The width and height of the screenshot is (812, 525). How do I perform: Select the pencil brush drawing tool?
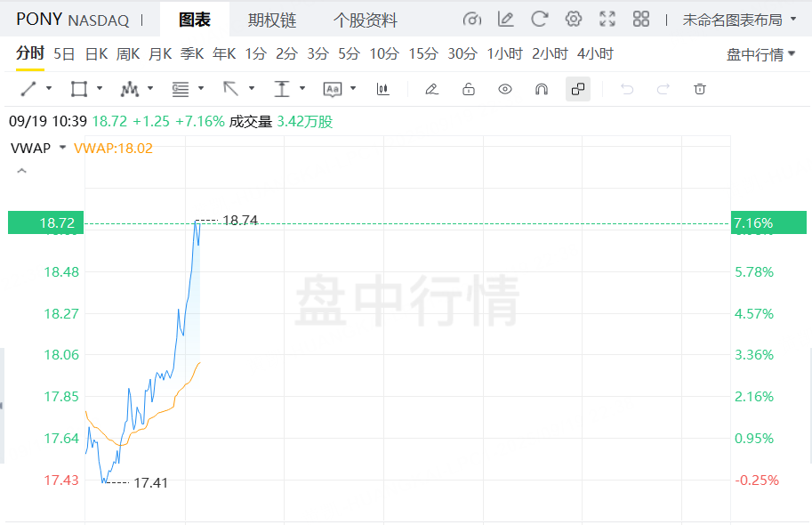(432, 89)
